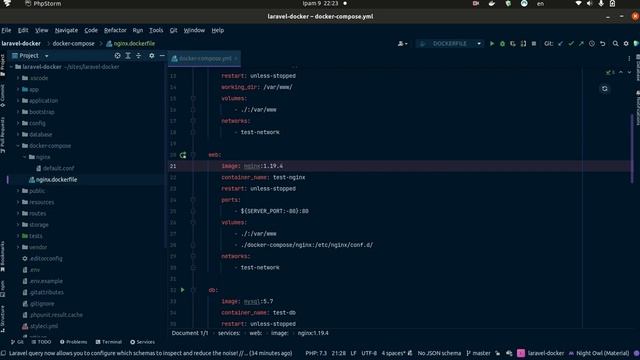The width and height of the screenshot is (640, 360).
Task: Open the Pull Requests side panel
Action: click(3, 135)
